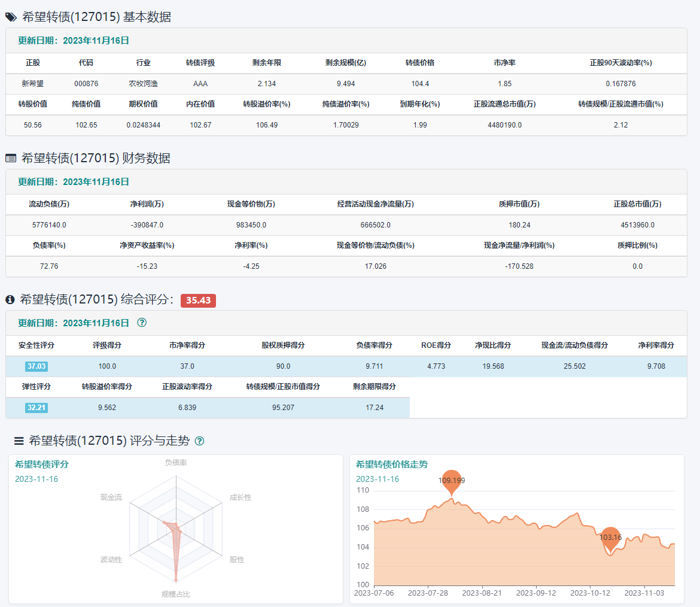
Task: Click the list icon beside 财务数据 heading
Action: pos(11,159)
